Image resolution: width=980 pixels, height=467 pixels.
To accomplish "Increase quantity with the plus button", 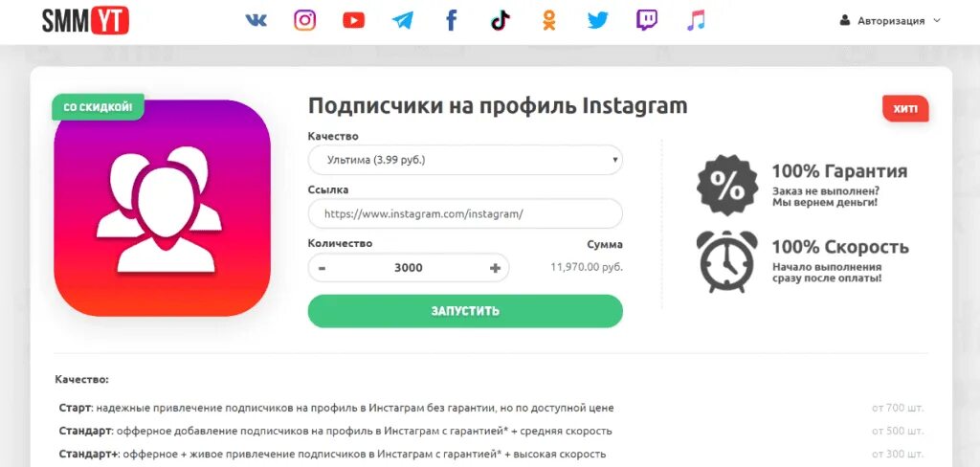I will (x=495, y=268).
